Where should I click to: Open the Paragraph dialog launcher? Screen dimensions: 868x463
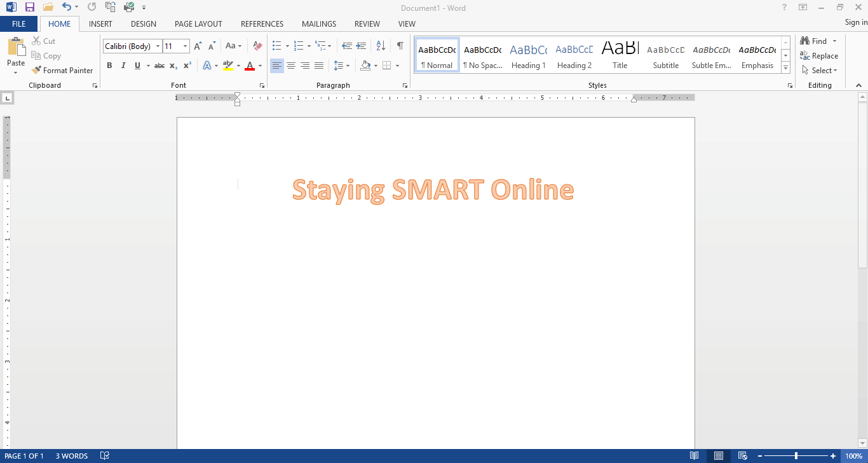click(x=405, y=85)
